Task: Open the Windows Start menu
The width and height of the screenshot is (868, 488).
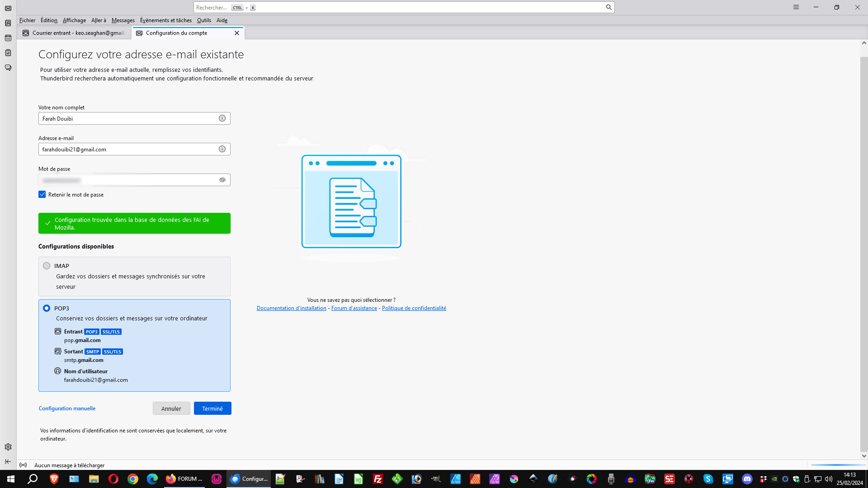Action: pos(11,479)
